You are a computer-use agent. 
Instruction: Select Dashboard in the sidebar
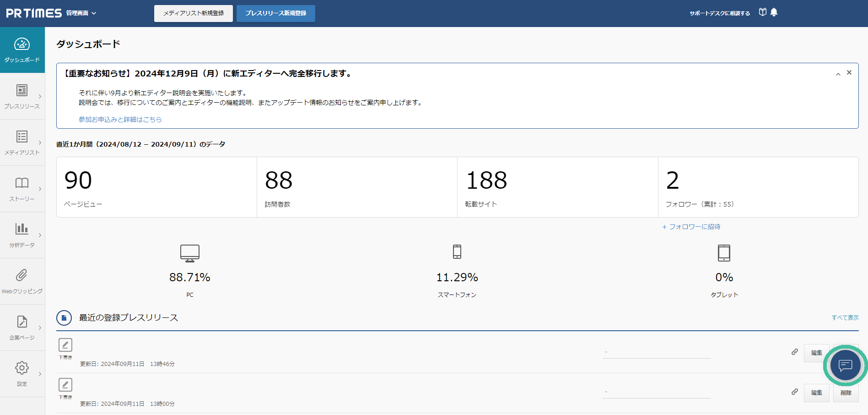[x=22, y=49]
